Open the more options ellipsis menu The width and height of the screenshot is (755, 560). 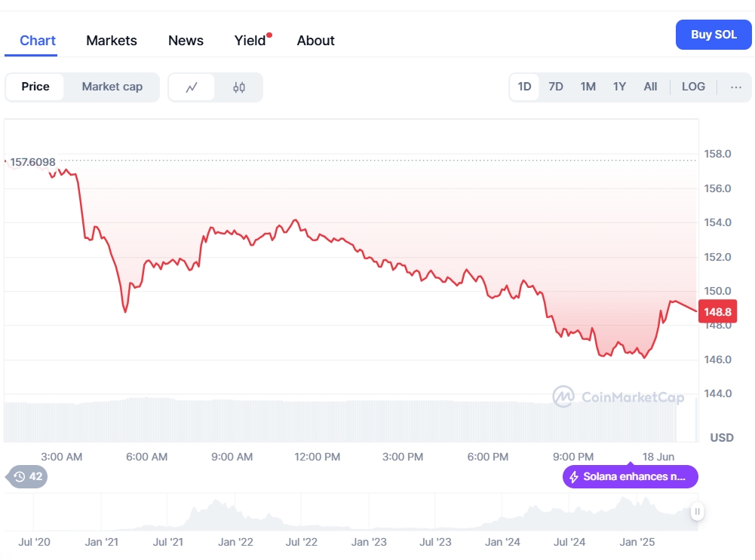pyautogui.click(x=736, y=87)
